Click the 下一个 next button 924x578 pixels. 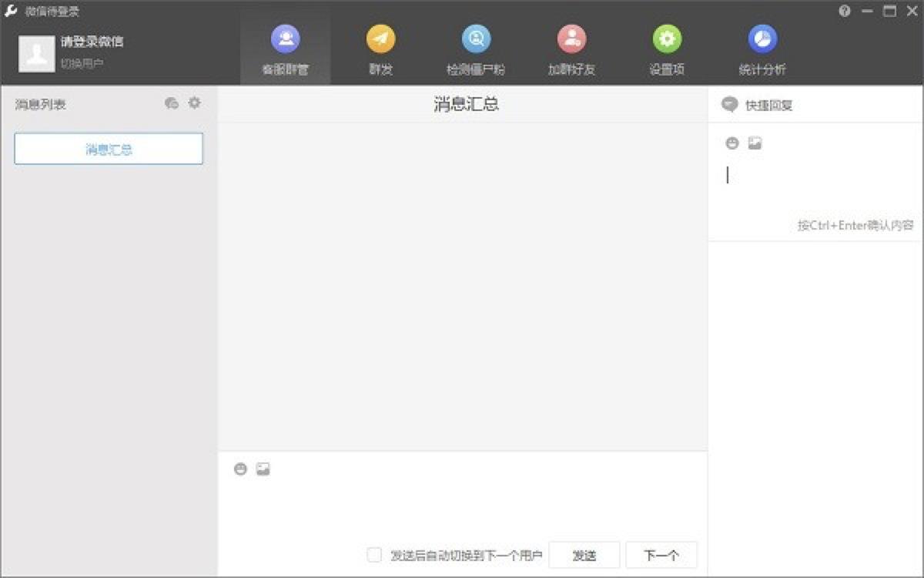pos(661,555)
